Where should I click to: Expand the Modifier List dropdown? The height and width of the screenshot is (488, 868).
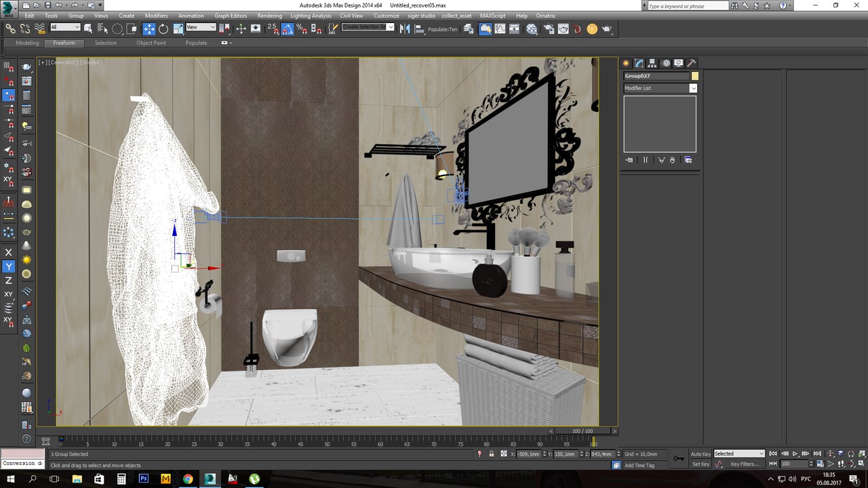pyautogui.click(x=693, y=88)
